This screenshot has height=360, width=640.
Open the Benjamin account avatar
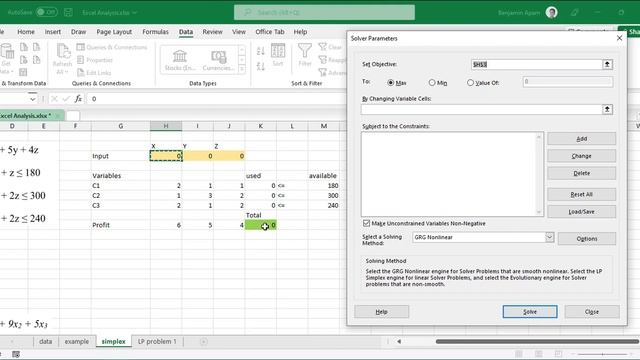[x=552, y=13]
